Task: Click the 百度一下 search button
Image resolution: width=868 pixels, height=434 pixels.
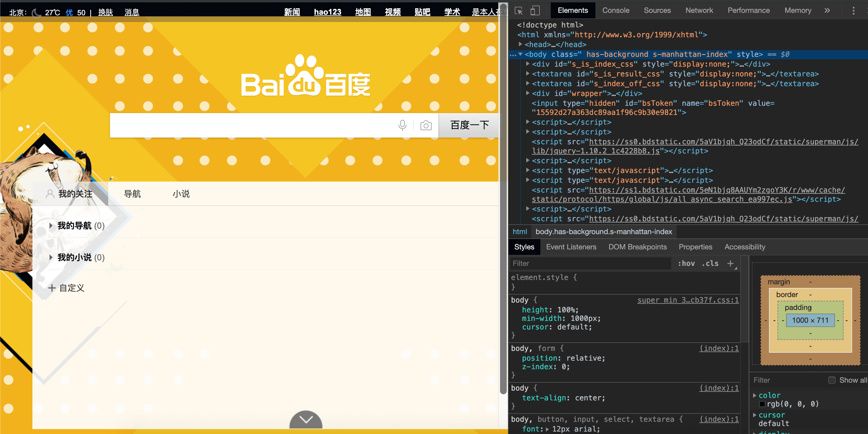Action: pos(469,125)
